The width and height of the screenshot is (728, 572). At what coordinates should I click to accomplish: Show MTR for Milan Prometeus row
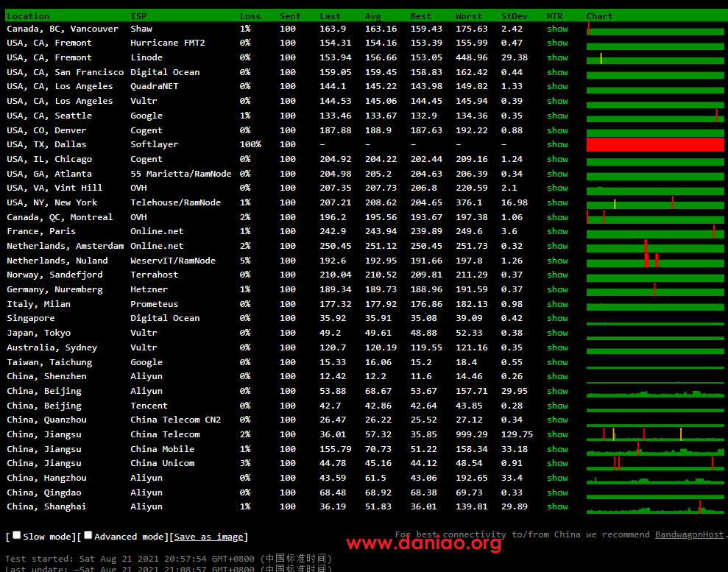557,304
